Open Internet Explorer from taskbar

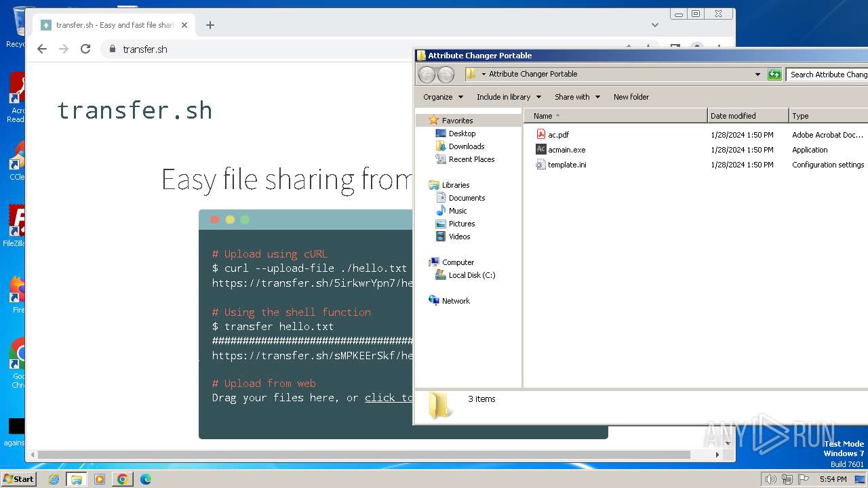tap(54, 479)
